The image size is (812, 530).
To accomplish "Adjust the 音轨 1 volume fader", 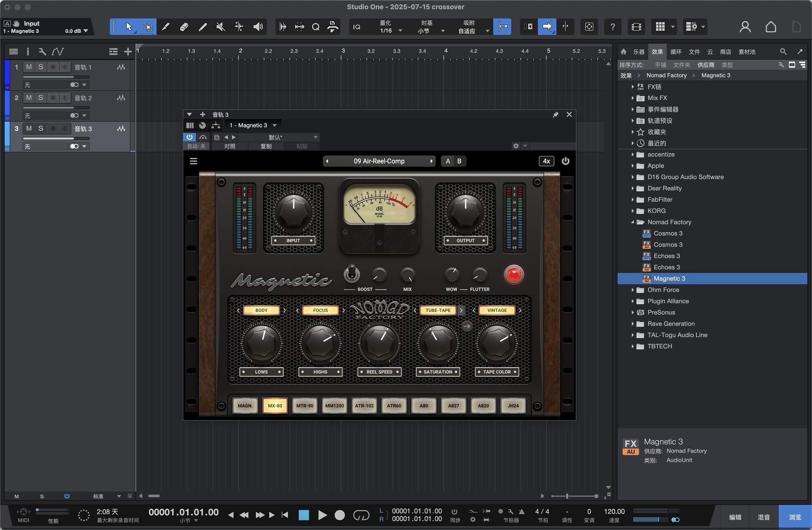I will (56, 77).
